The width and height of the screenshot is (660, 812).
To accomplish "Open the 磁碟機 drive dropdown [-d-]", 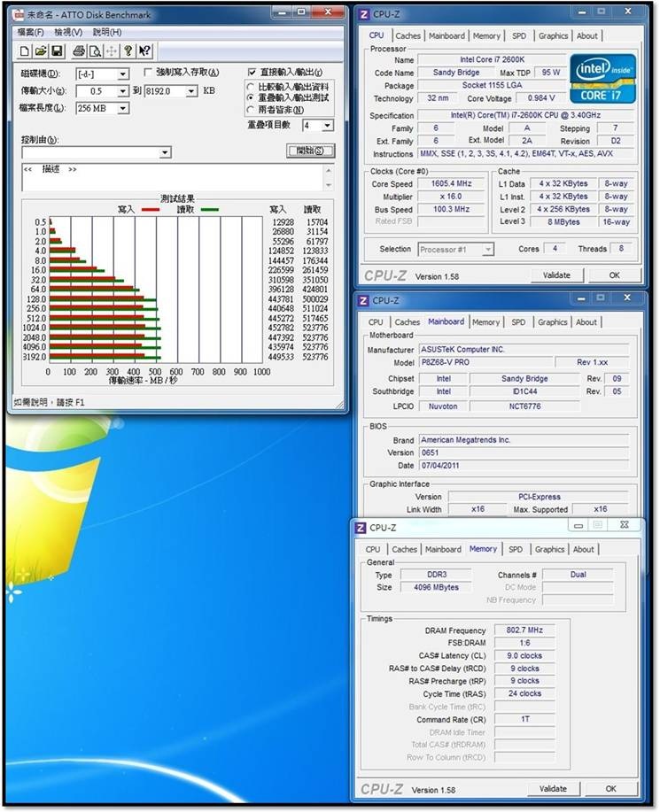I will [123, 74].
